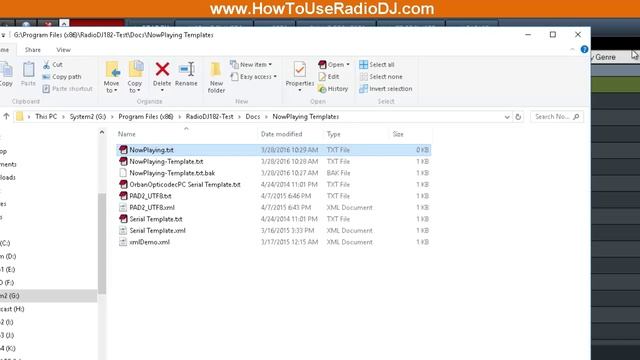Select the PAD2_UTF8.xml file
The height and width of the screenshot is (360, 640).
tap(273, 207)
